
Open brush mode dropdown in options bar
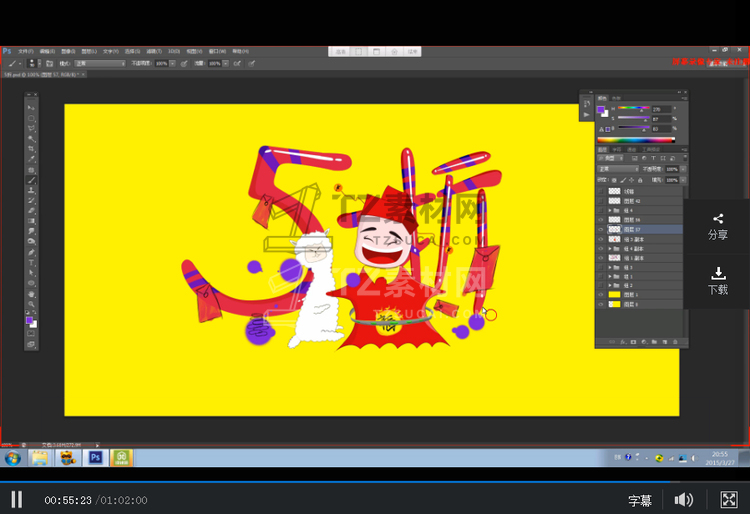(x=100, y=62)
